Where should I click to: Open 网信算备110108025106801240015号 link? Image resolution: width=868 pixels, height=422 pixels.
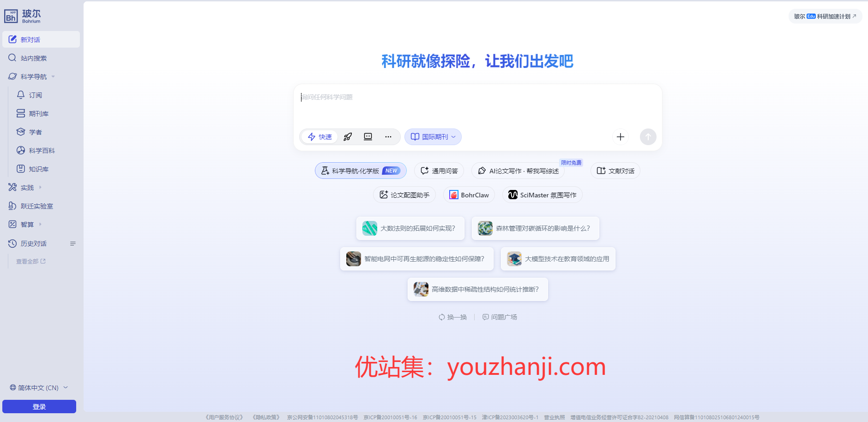717,417
